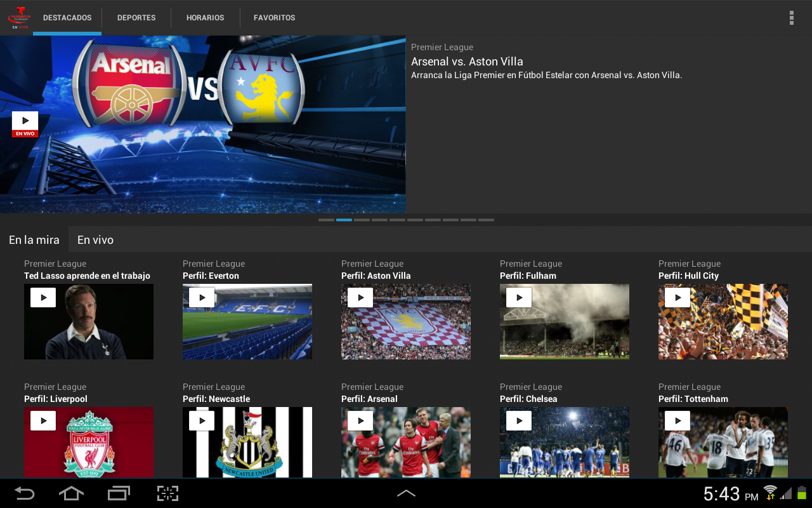Jump to the first carousel slide indicator
This screenshot has height=508, width=812.
point(326,220)
